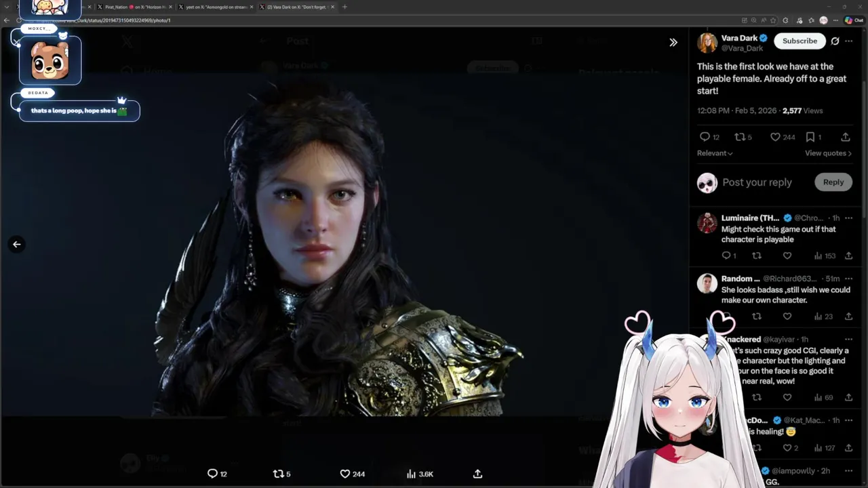
Task: Open @Vara_Dark handle link
Action: click(x=742, y=49)
